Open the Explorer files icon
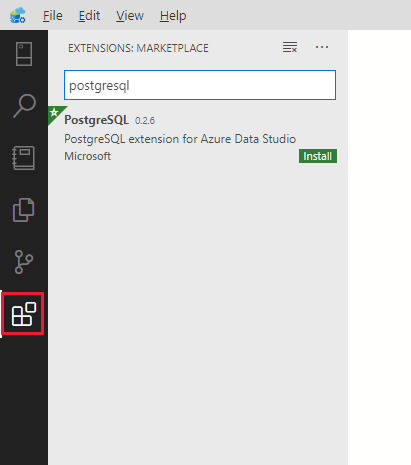The width and height of the screenshot is (411, 465). tap(23, 210)
